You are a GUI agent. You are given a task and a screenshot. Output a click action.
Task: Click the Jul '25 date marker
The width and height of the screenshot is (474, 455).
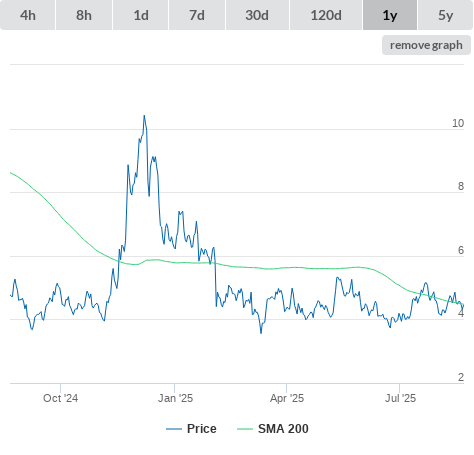[400, 398]
